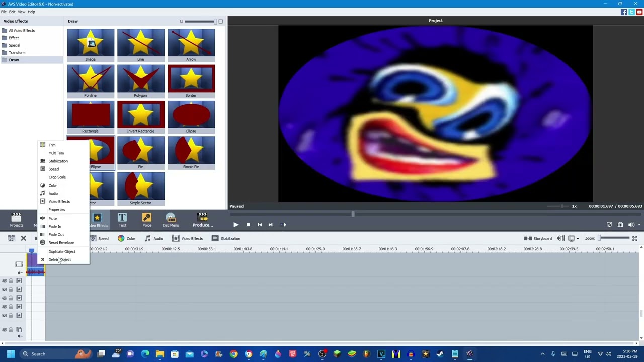
Task: Select the Simple Pie effect thumbnail
Action: pyautogui.click(x=191, y=153)
